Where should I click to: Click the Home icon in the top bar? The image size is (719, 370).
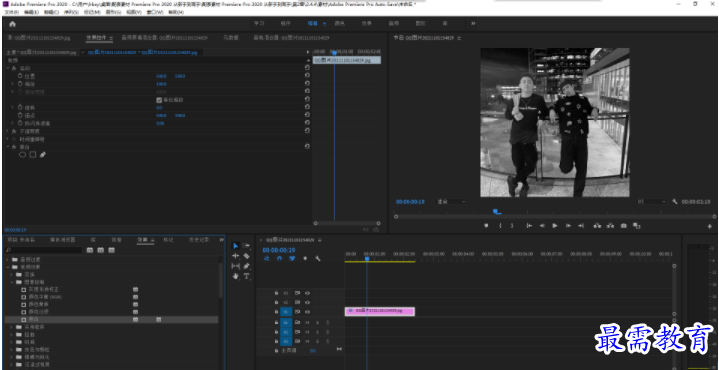click(12, 24)
